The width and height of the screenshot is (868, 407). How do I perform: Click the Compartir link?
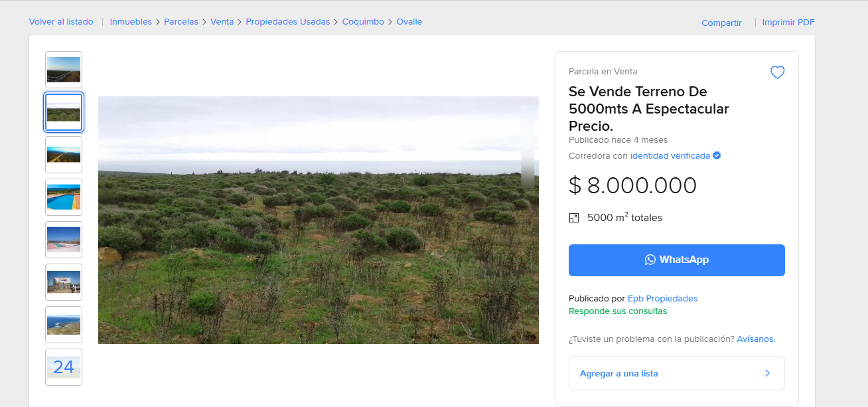click(x=721, y=23)
